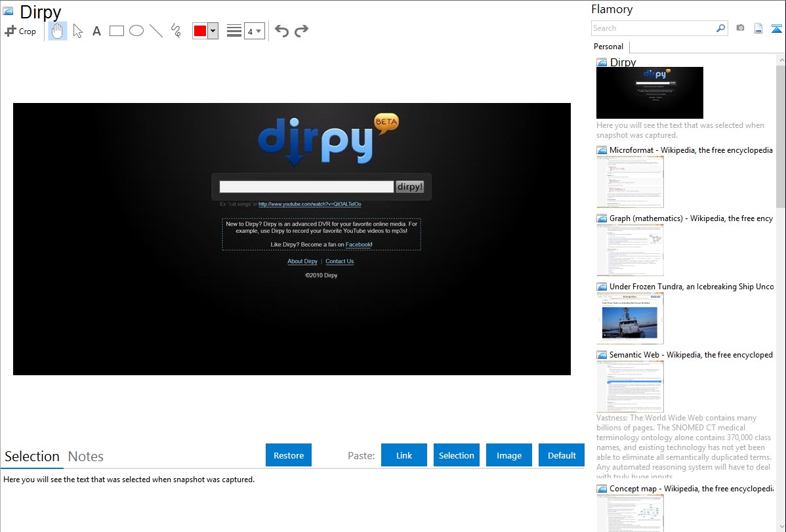Click the selection placeholder text

[x=129, y=480]
